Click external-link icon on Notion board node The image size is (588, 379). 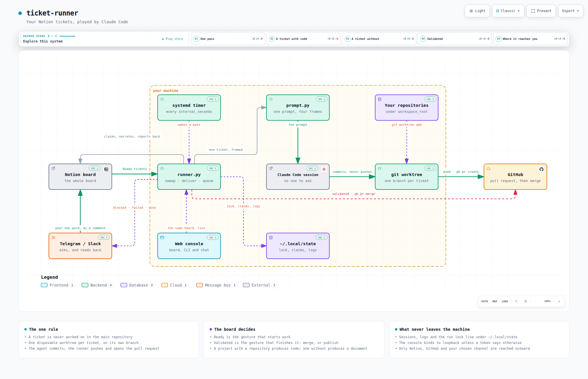click(x=53, y=168)
